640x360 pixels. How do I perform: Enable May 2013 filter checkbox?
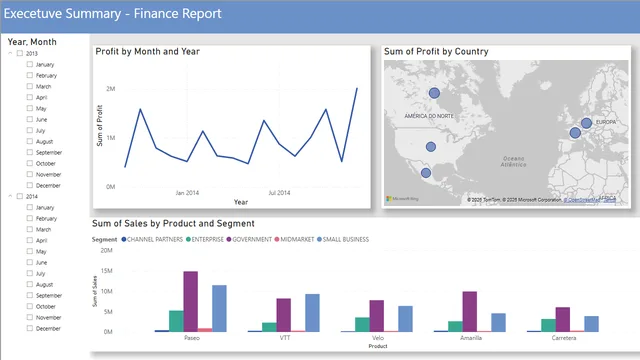[x=30, y=109]
